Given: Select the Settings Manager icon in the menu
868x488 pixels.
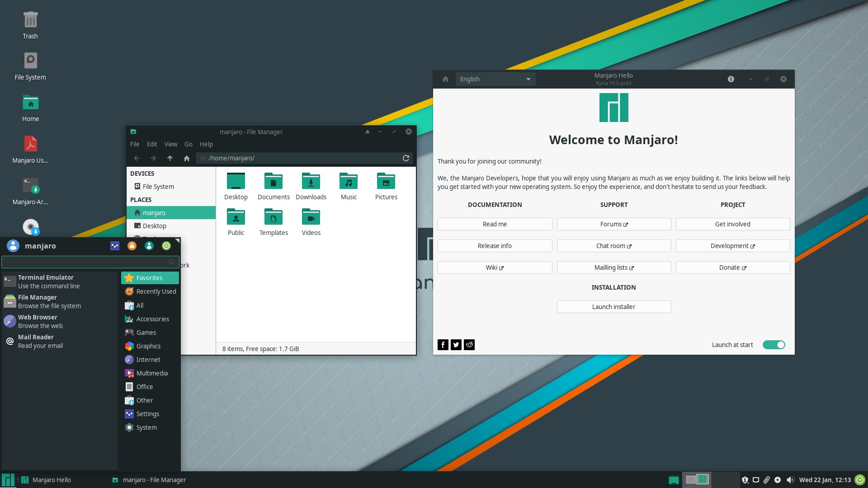Looking at the screenshot, I should [x=114, y=245].
